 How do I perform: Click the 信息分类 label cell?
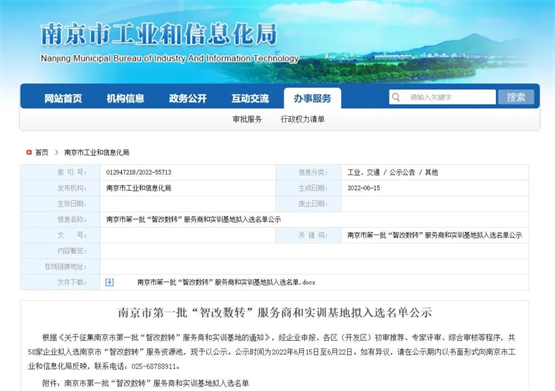tap(308, 172)
